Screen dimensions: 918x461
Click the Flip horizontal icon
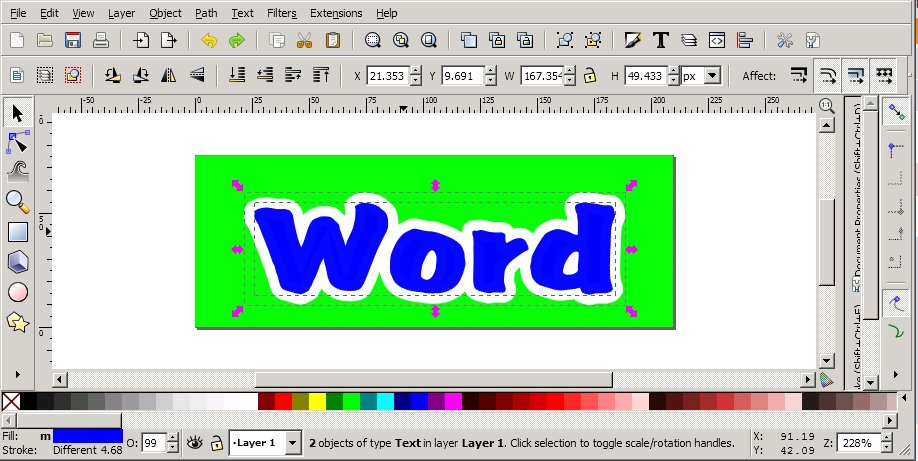pyautogui.click(x=169, y=75)
